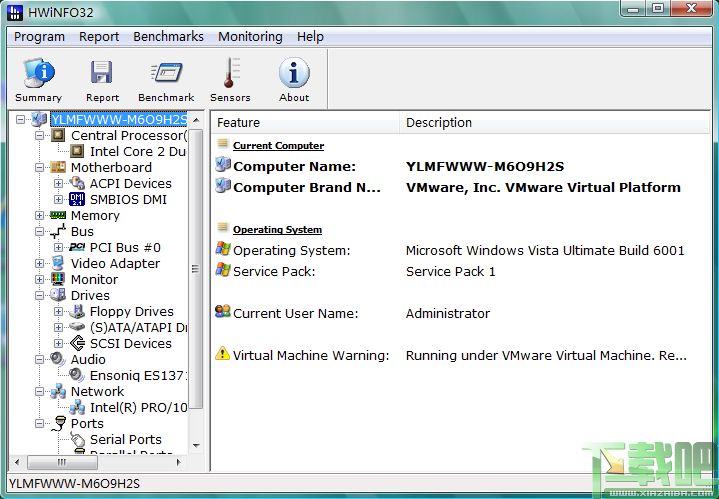The height and width of the screenshot is (499, 719).
Task: Open the Report menu
Action: pyautogui.click(x=99, y=37)
